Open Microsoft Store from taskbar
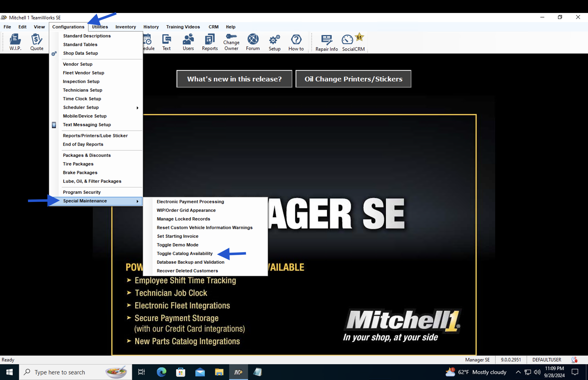 (x=181, y=372)
